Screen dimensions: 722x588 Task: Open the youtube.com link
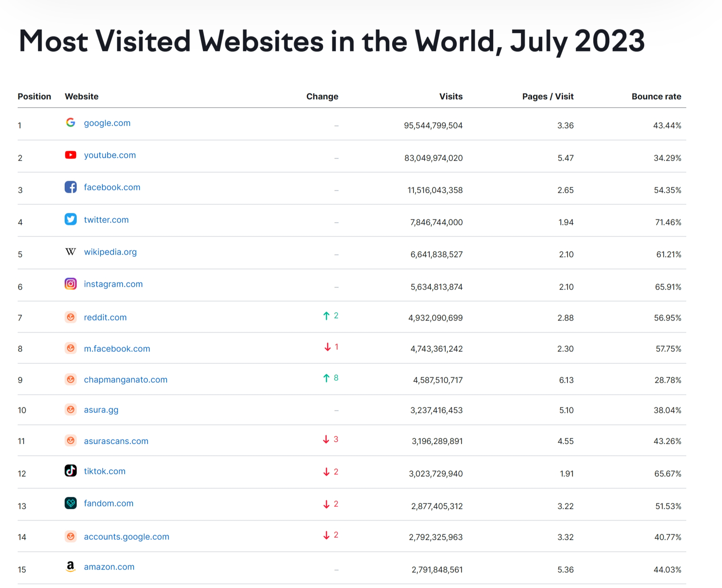point(110,155)
